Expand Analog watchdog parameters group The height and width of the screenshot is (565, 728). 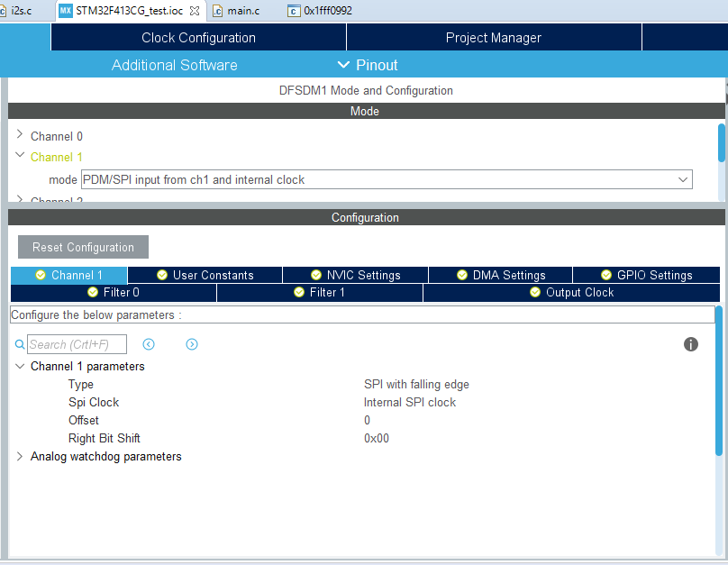click(20, 456)
